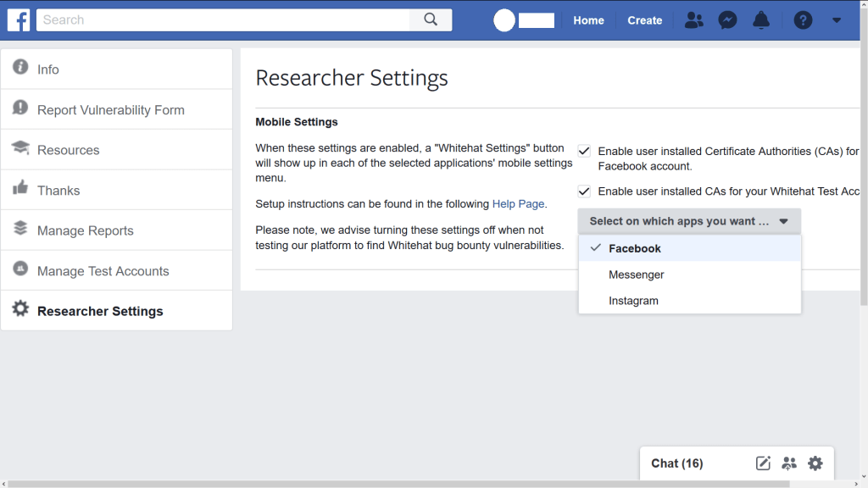Click the scroll down arrow
Image resolution: width=868 pixels, height=488 pixels.
pos(864,476)
